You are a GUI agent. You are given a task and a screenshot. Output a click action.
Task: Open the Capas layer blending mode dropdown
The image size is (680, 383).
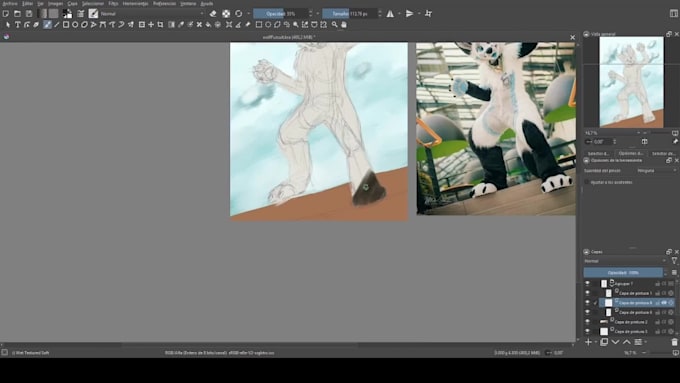click(624, 261)
